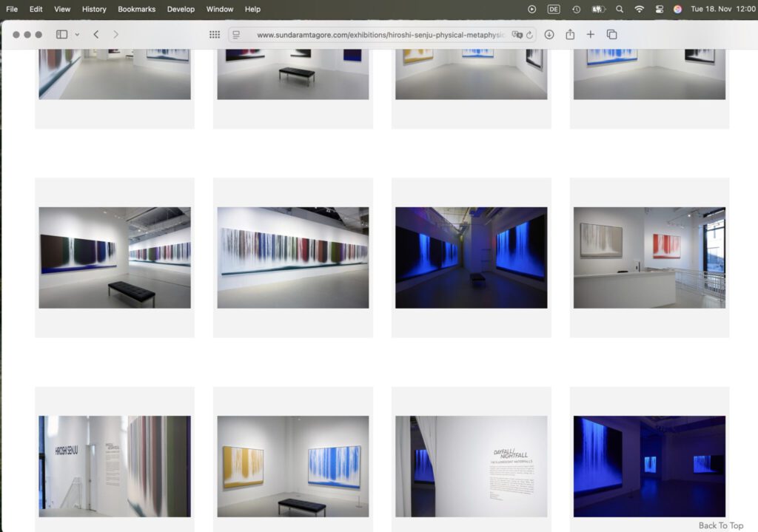Open the page menu icon in address bar
The height and width of the screenshot is (532, 758).
pyautogui.click(x=236, y=35)
